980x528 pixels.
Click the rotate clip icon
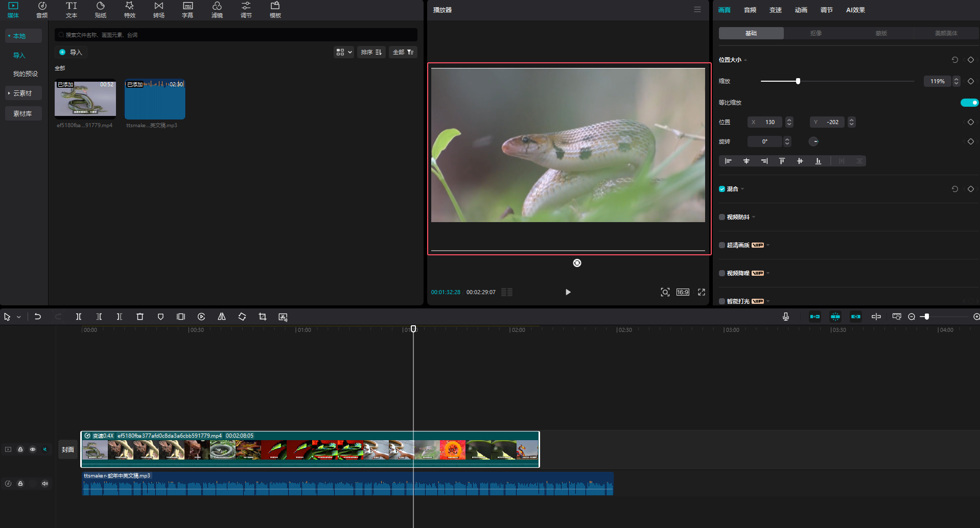click(242, 317)
